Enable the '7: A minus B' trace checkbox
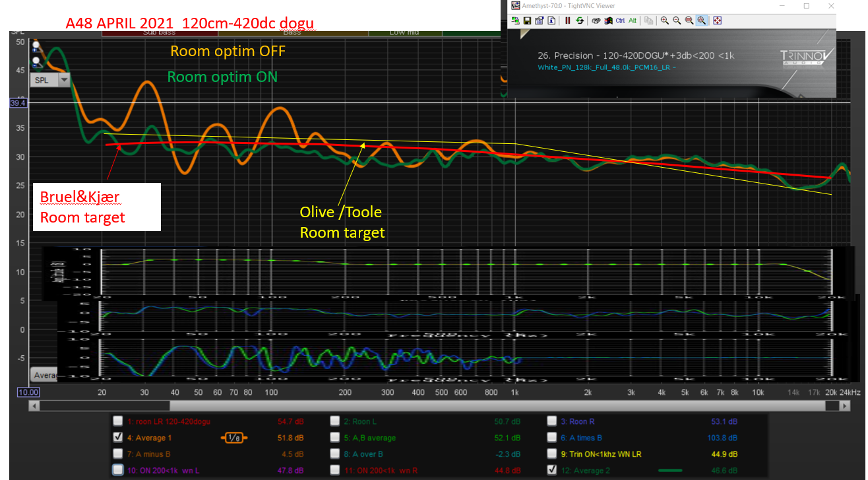This screenshot has width=868, height=480. [117, 454]
